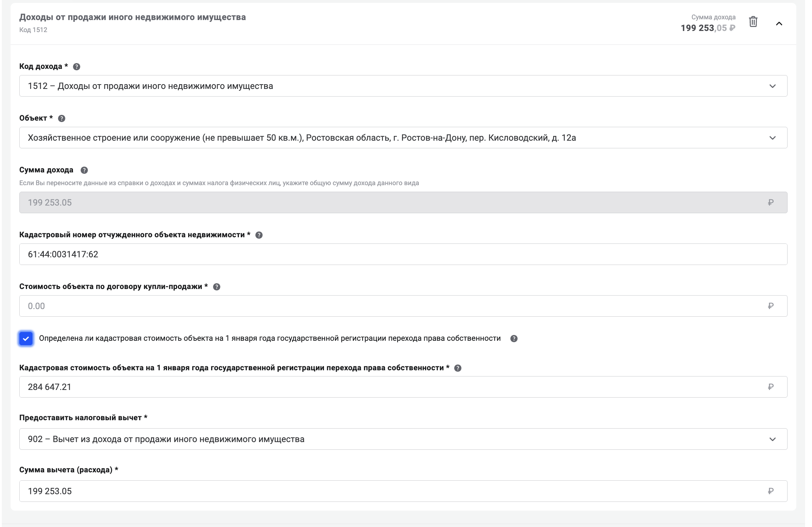Click the Сумма вычета (расхода) field
The height and width of the screenshot is (527, 812).
[x=403, y=491]
